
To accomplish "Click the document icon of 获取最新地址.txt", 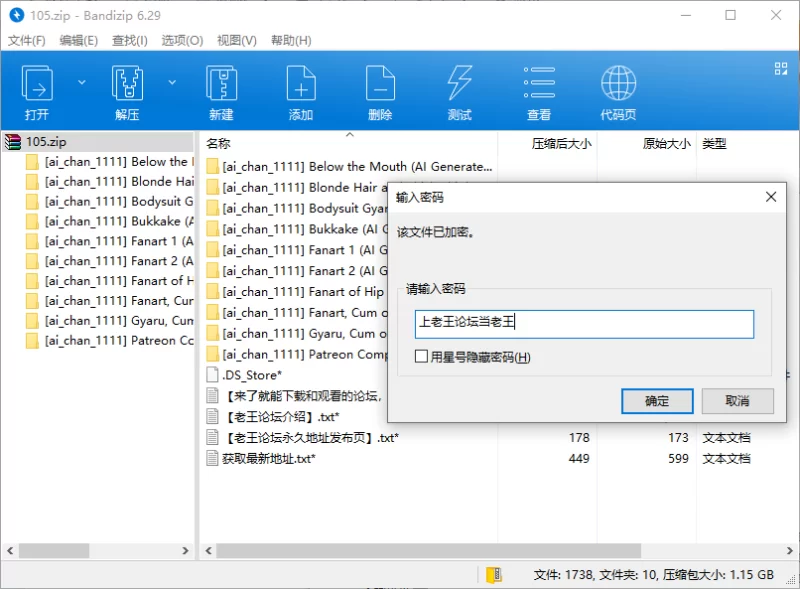I will [212, 458].
